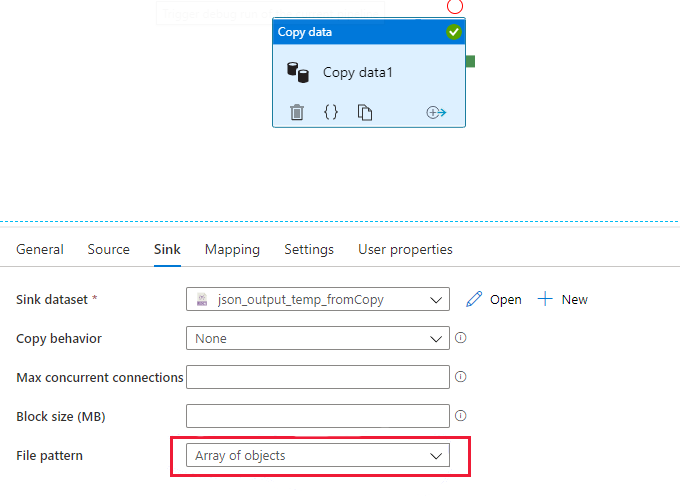Click the green validation checkmark icon
The image size is (680, 498).
tap(454, 32)
